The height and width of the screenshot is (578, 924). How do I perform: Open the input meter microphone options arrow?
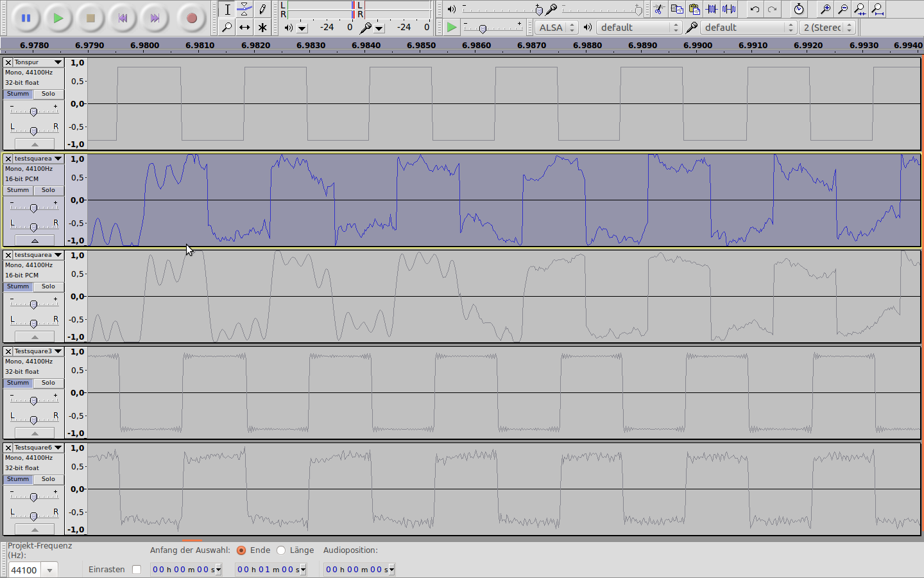pyautogui.click(x=379, y=28)
